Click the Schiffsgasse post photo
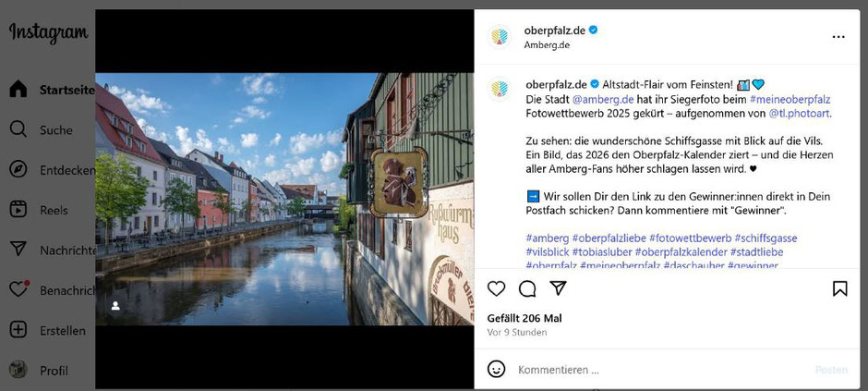This screenshot has width=868, height=391. coord(284,199)
